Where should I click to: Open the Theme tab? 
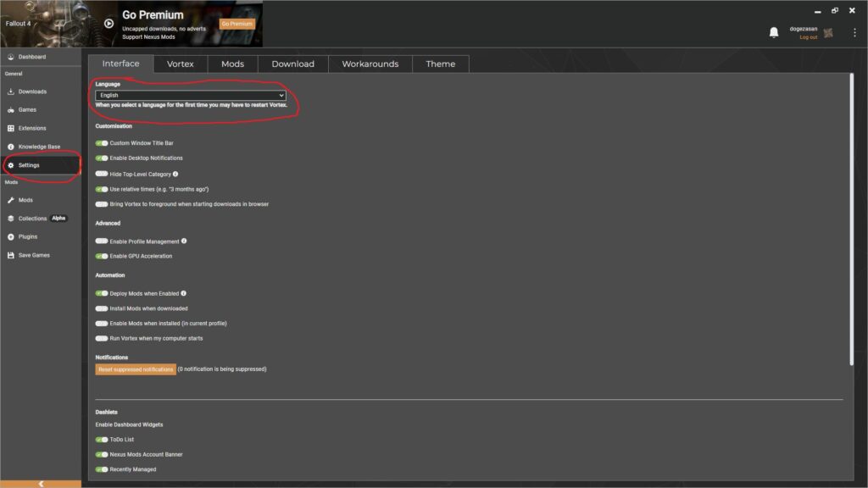click(441, 64)
